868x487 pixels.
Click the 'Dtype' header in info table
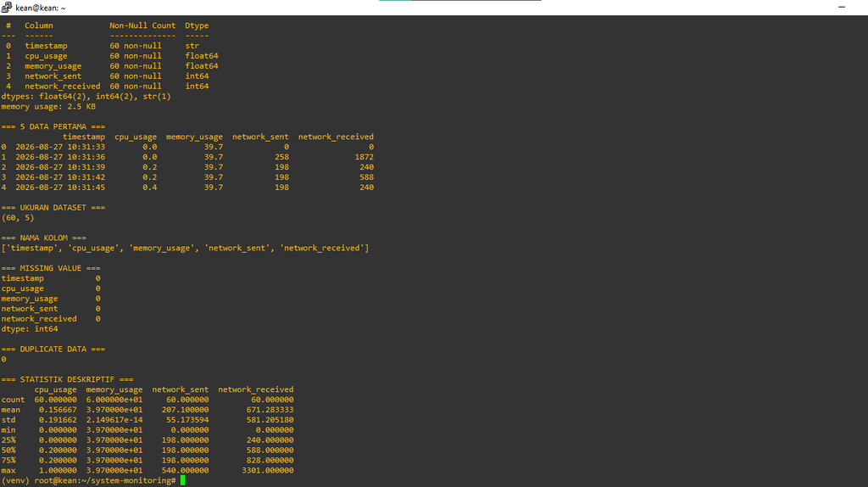[197, 25]
